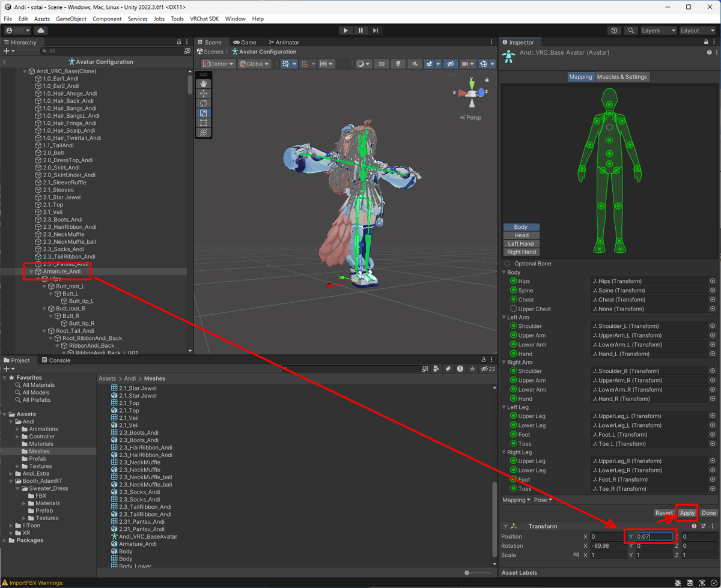
Task: Toggle grid snapping icon in Scene toolbar
Action: point(305,64)
